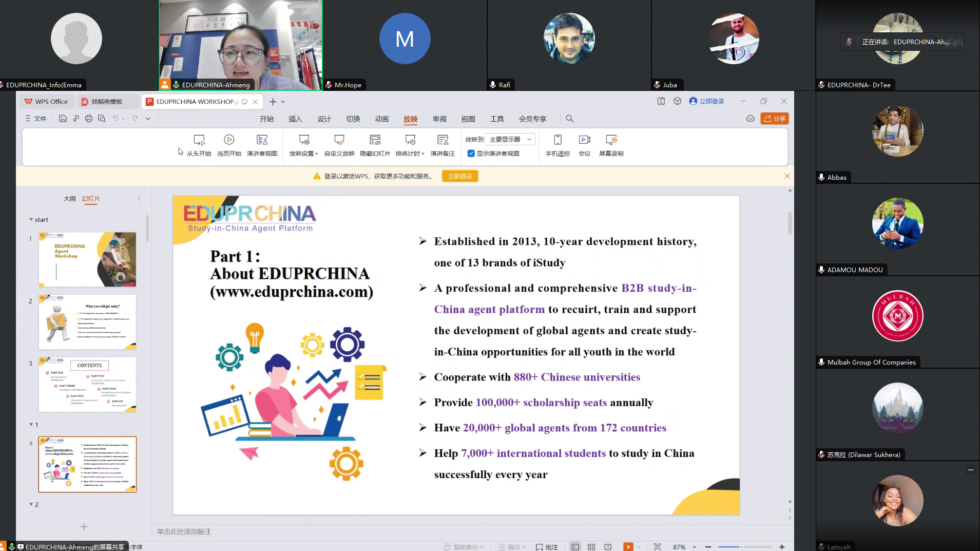Open the 设计 ribbon tab

coord(324,119)
